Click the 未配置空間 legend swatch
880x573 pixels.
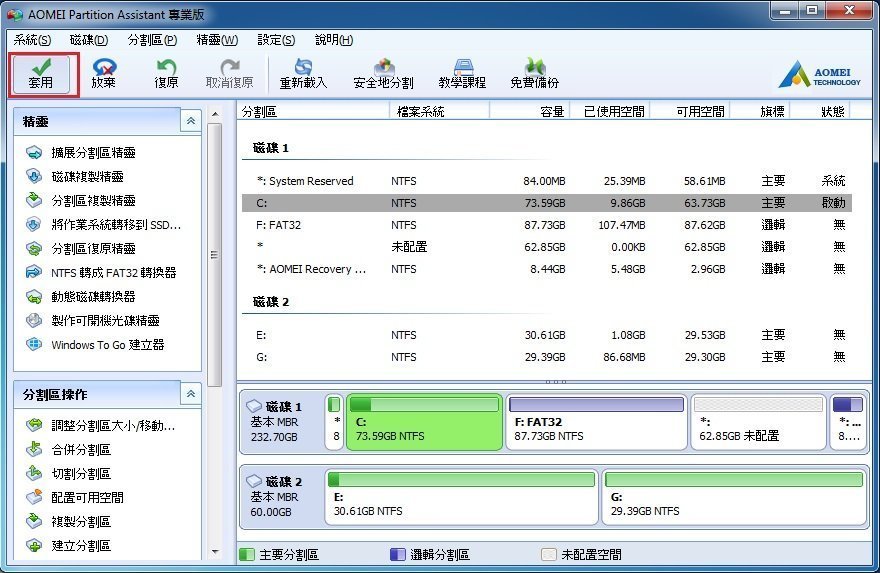pyautogui.click(x=548, y=554)
